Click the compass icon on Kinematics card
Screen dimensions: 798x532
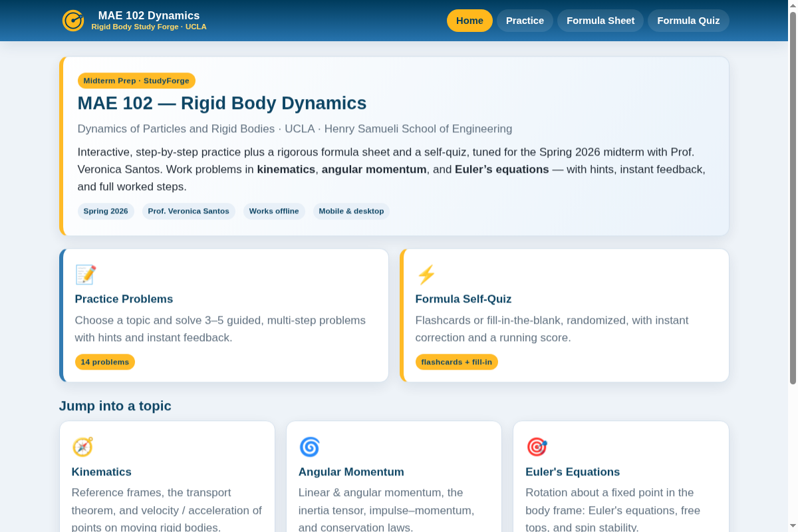coord(82,447)
